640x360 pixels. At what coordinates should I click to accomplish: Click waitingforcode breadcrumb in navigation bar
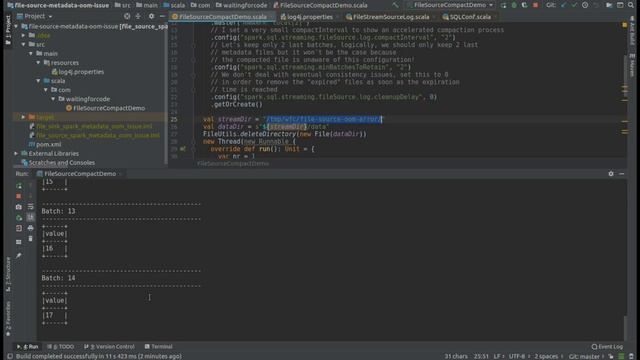241,5
